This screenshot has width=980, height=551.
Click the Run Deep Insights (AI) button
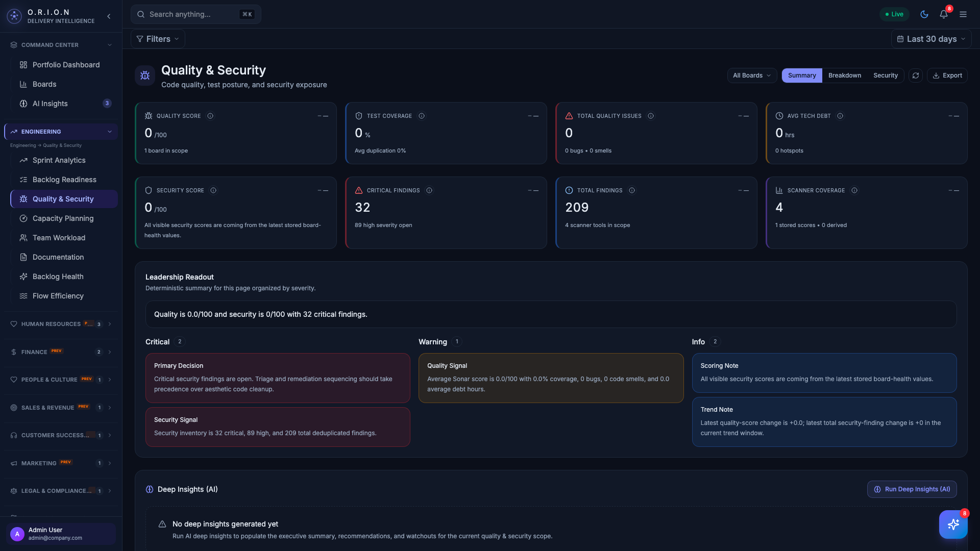(912, 489)
